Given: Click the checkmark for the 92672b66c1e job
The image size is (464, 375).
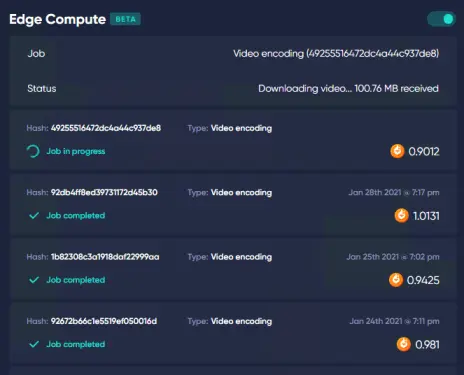Looking at the screenshot, I should pyautogui.click(x=34, y=344).
